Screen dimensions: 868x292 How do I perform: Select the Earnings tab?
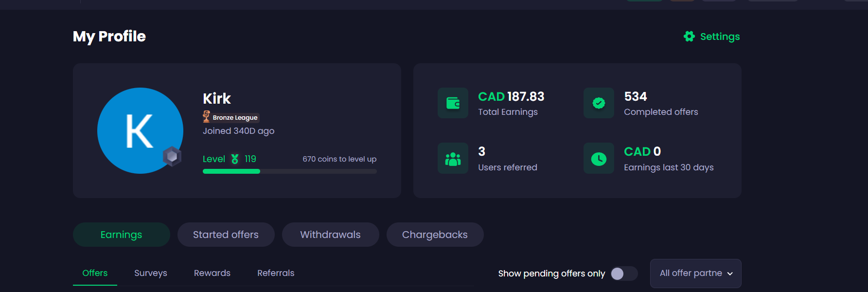pyautogui.click(x=121, y=235)
